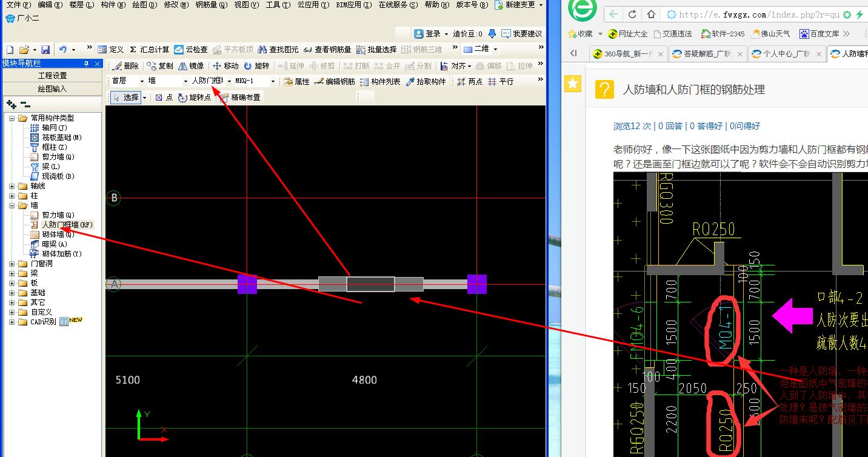Select the 移动 move tool
Viewport: 868px width, 457px height.
[225, 65]
